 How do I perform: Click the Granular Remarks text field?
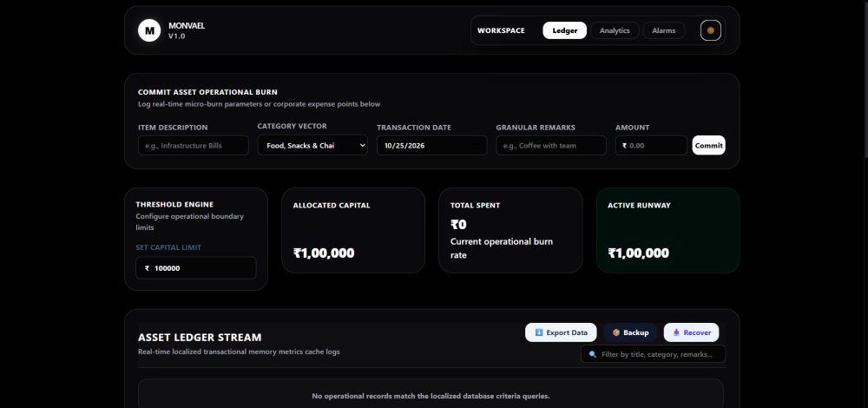coord(551,146)
